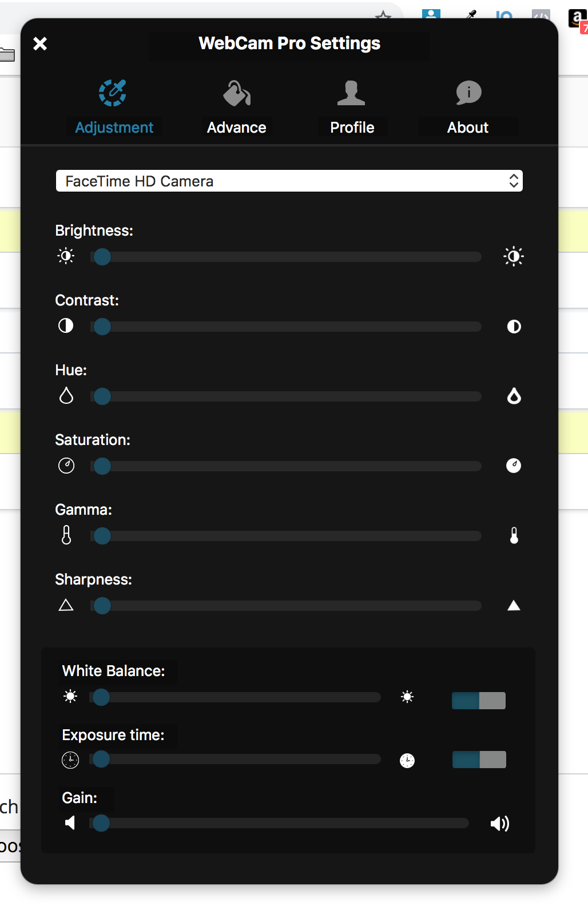Toggle the White Balance auto switch
Image resolution: width=588 pixels, height=922 pixels.
479,701
